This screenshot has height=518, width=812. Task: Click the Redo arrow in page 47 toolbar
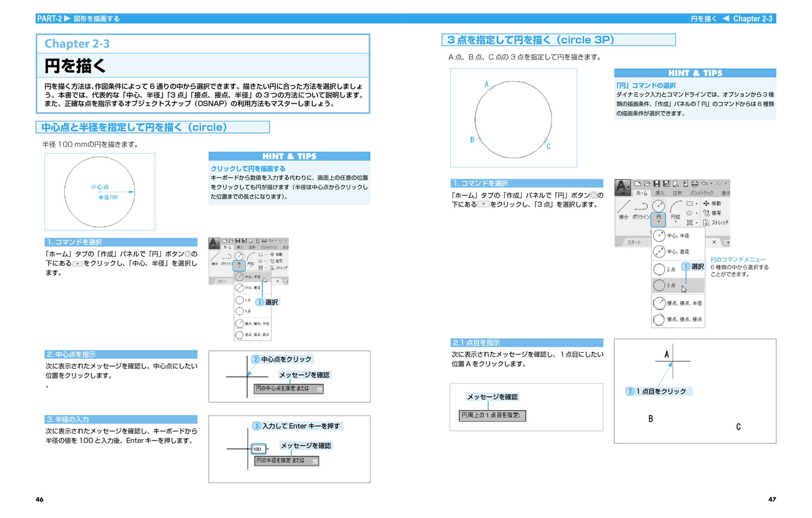point(719,183)
